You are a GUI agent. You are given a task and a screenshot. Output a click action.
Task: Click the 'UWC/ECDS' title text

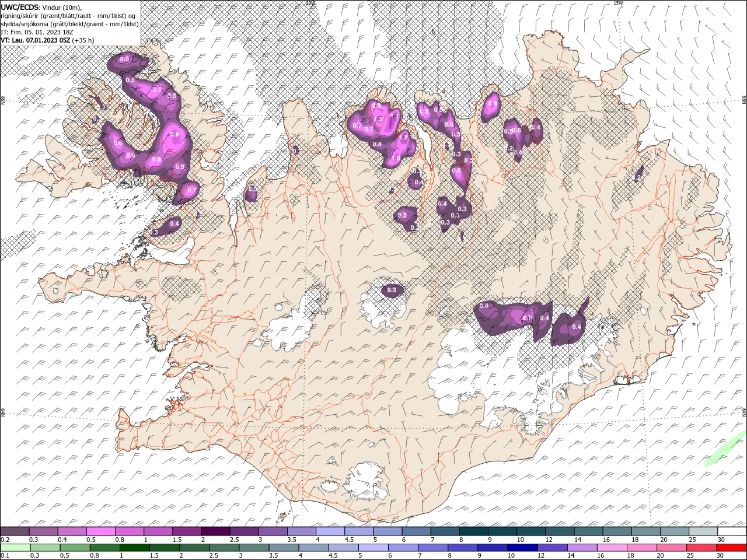[x=20, y=7]
